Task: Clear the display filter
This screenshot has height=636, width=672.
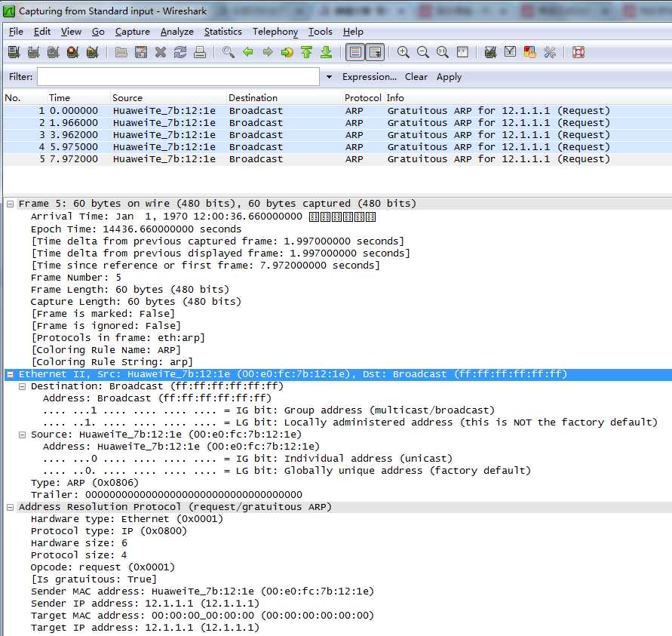Action: (416, 77)
